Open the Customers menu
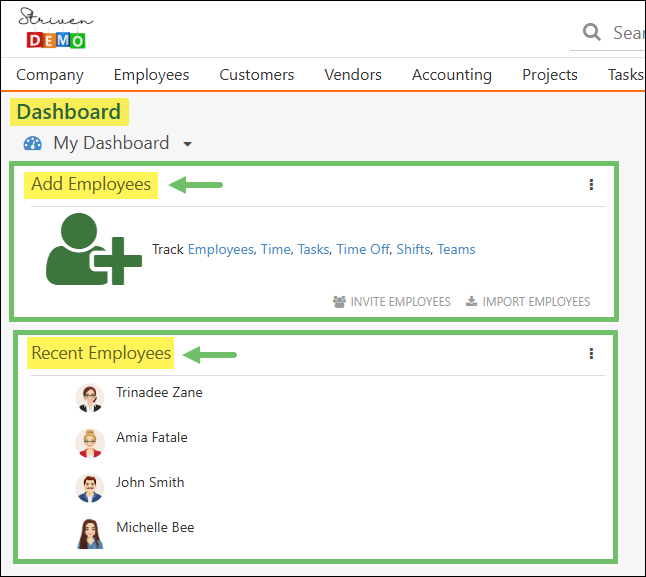This screenshot has width=646, height=577. [257, 75]
